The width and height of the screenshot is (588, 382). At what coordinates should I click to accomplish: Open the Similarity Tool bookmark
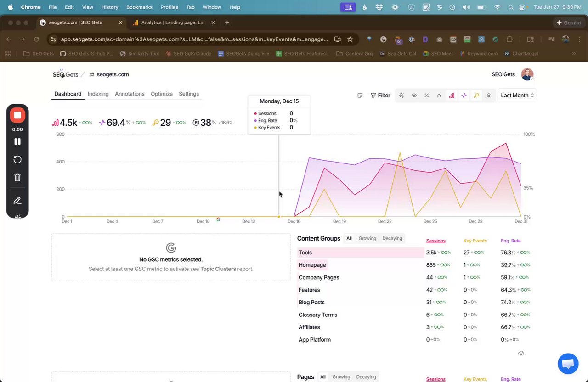[140, 54]
